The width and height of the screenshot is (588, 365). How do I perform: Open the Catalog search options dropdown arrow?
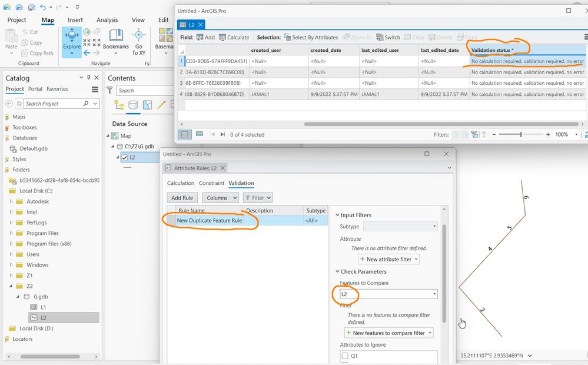point(95,104)
